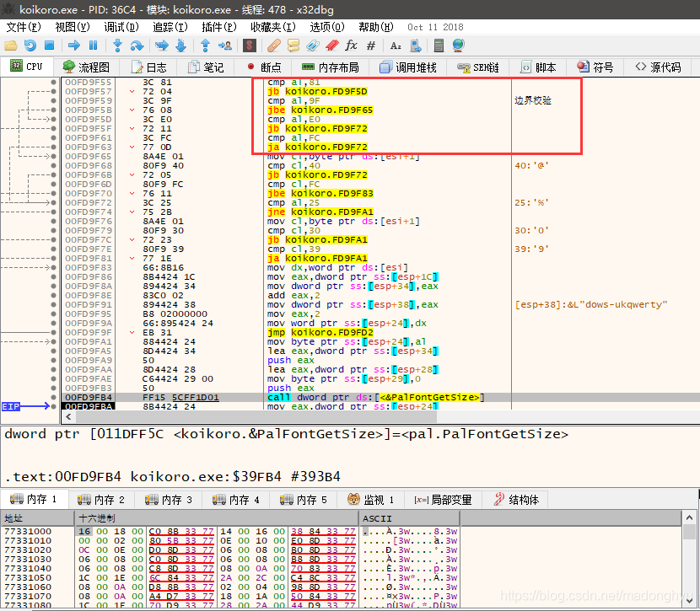Select the 结构体 tab
The width and height of the screenshot is (700, 611).
[x=516, y=500]
